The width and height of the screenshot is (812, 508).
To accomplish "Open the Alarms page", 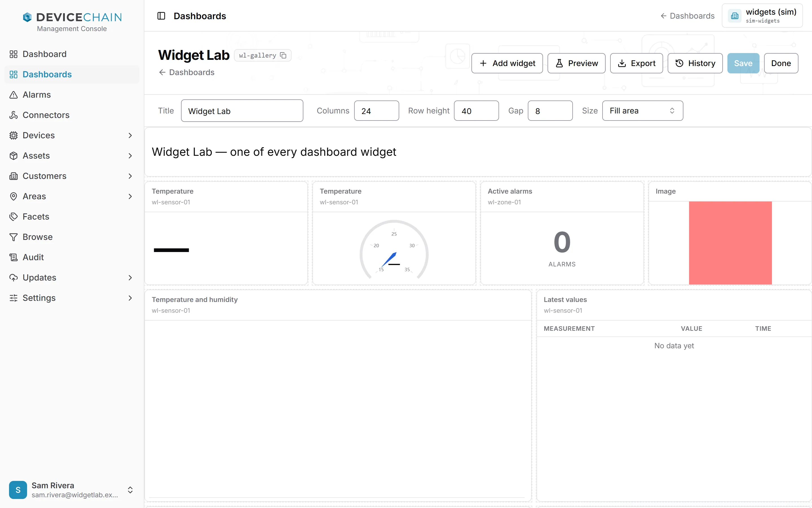I will 72,95.
